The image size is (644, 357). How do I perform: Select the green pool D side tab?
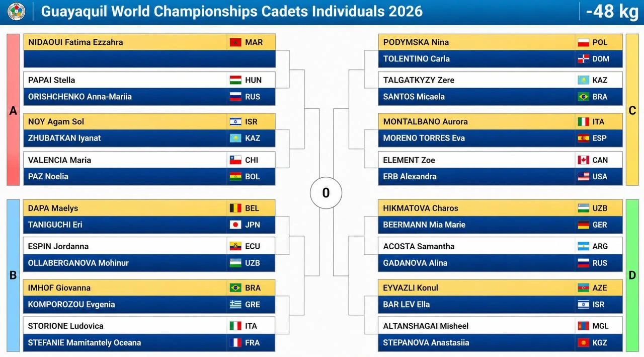(x=632, y=275)
